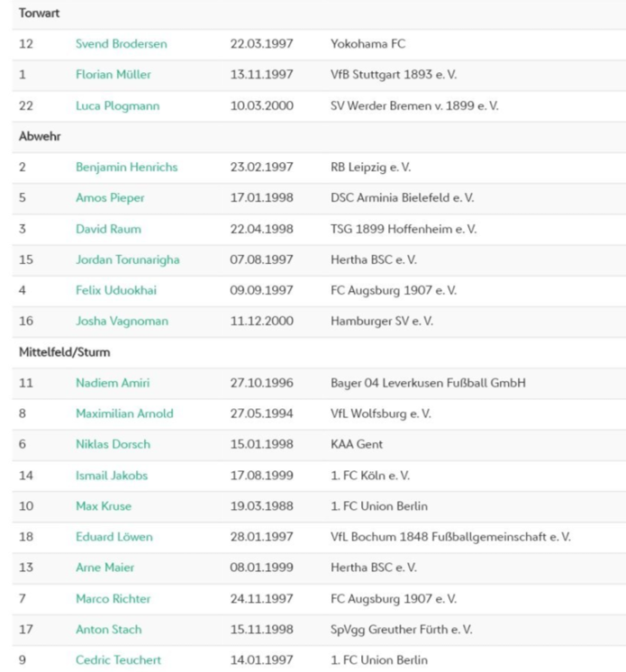
Task: Select the Maximilian Arnold link
Action: (124, 413)
